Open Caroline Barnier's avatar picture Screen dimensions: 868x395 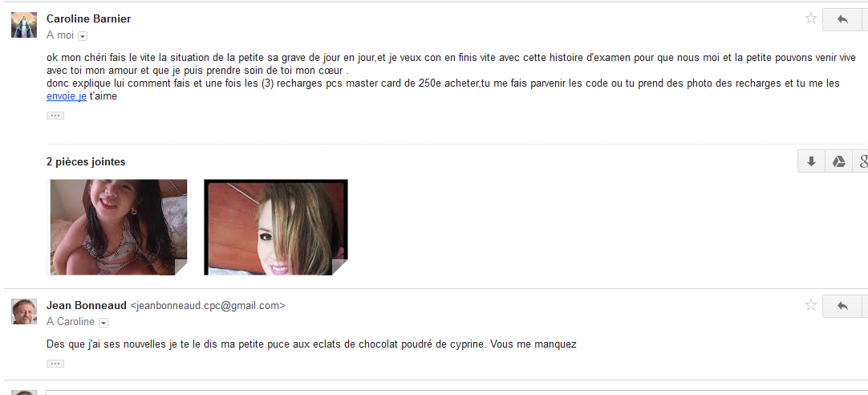coord(24,25)
